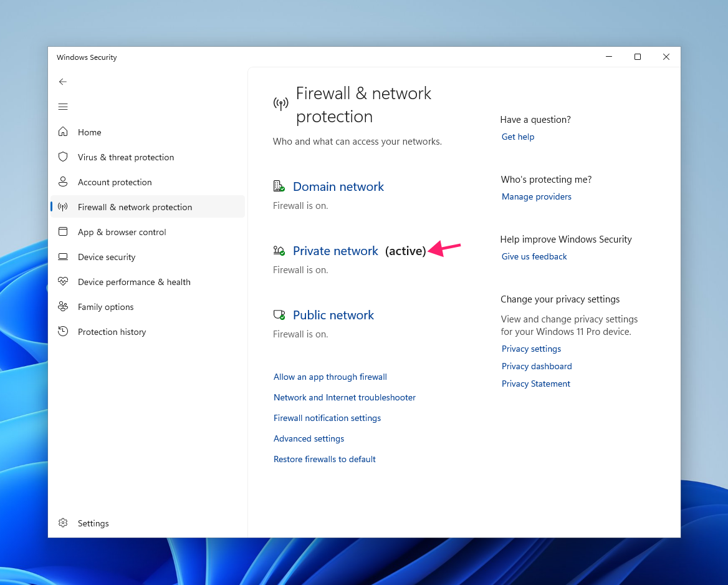The image size is (728, 585).
Task: Click the large antenna icon beside page title
Action: [280, 104]
